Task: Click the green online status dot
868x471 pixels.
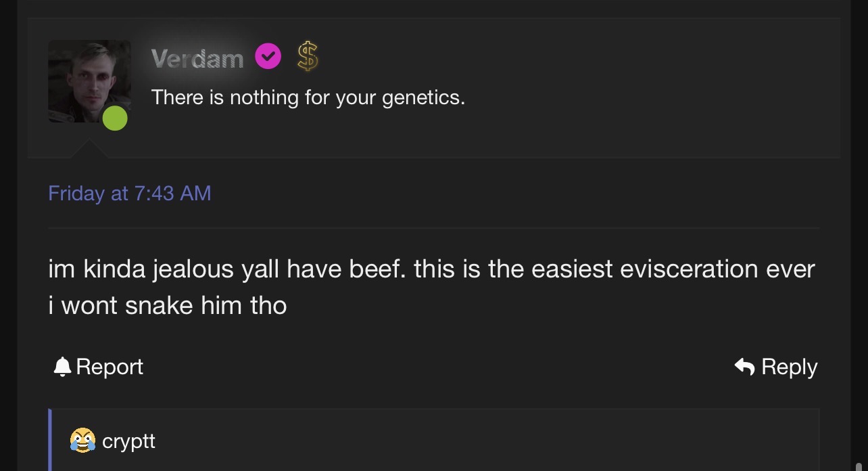Action: (x=115, y=118)
